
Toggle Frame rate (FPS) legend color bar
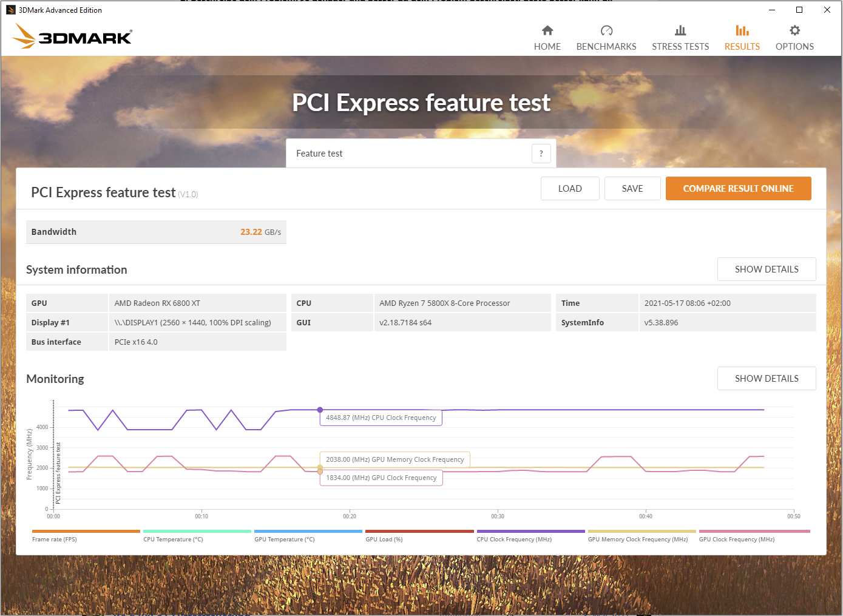[x=86, y=531]
